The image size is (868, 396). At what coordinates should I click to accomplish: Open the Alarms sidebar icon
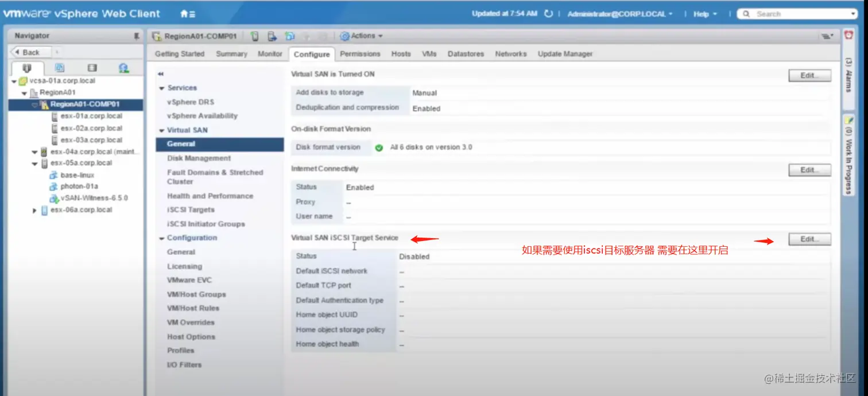(x=848, y=36)
